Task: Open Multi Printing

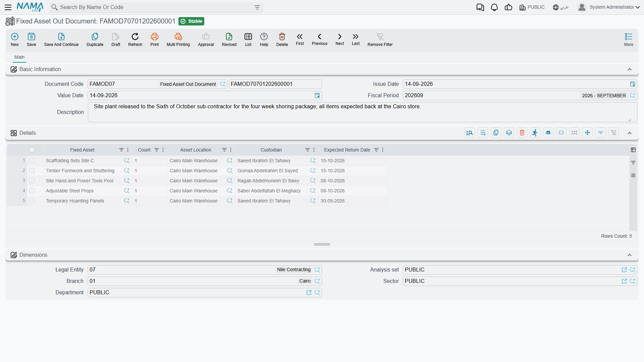Action: 178,37
